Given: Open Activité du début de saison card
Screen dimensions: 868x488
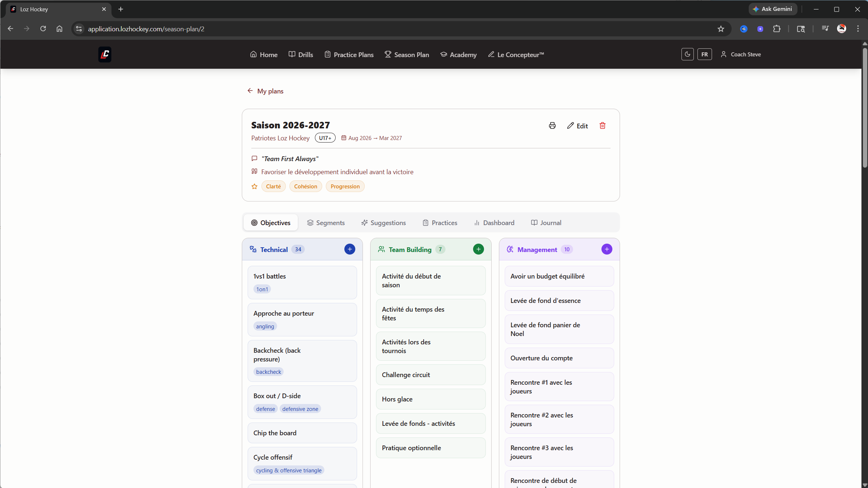Looking at the screenshot, I should tap(431, 281).
